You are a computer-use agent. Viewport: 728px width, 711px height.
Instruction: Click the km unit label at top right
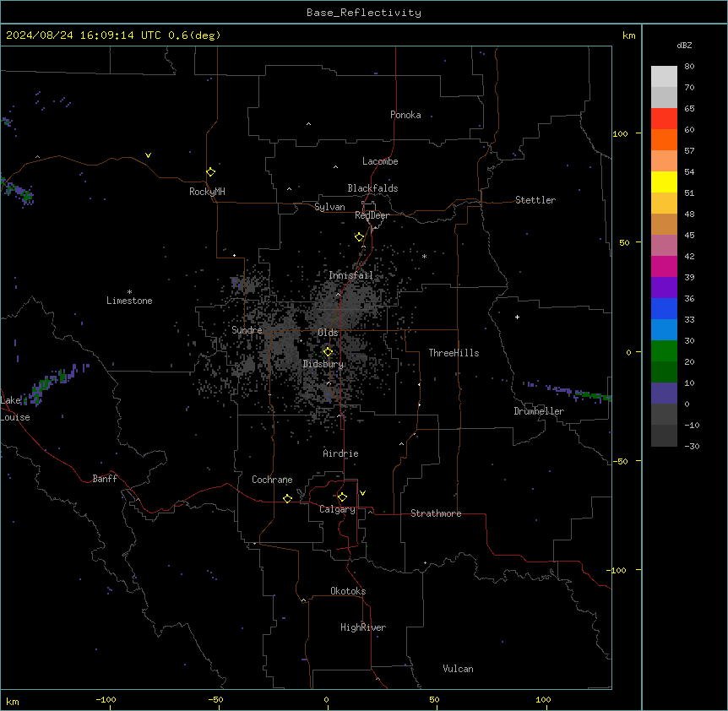click(x=629, y=35)
